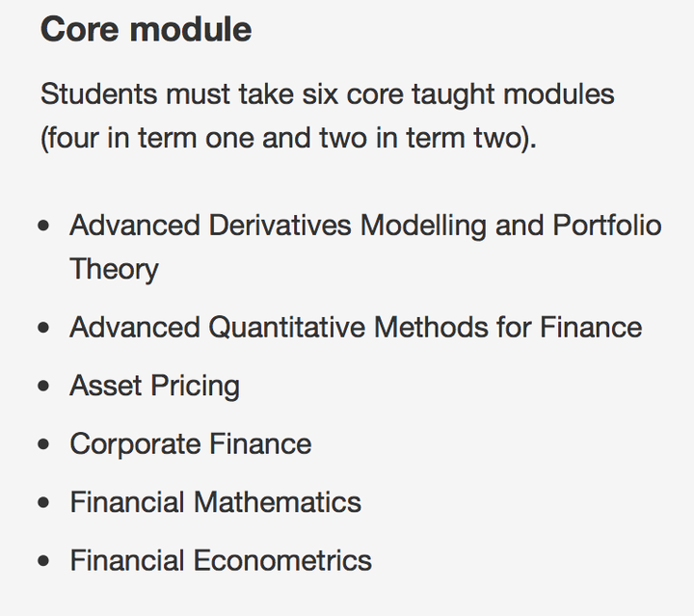694x616 pixels.
Task: Click the bullet beside Advanced Quantitative Methods
Action: click(43, 328)
